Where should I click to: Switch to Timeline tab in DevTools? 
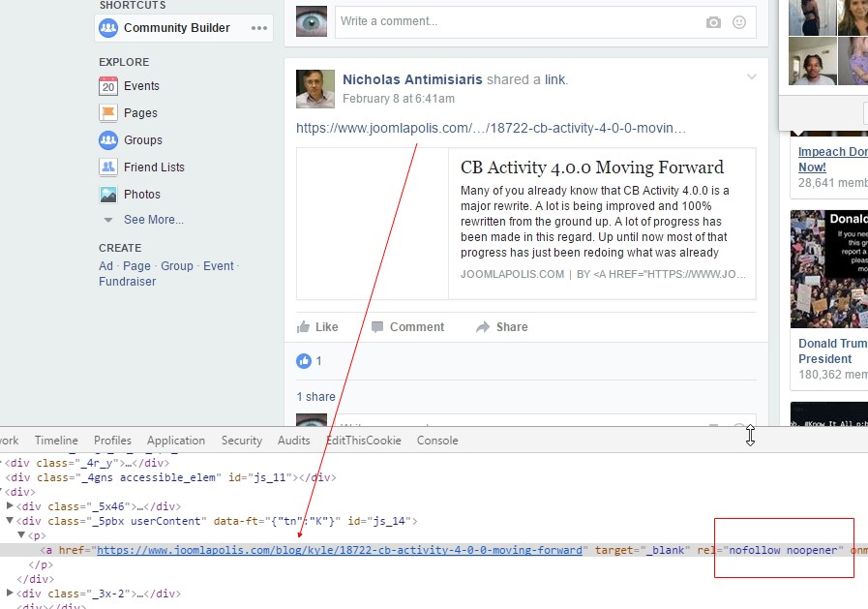(56, 441)
